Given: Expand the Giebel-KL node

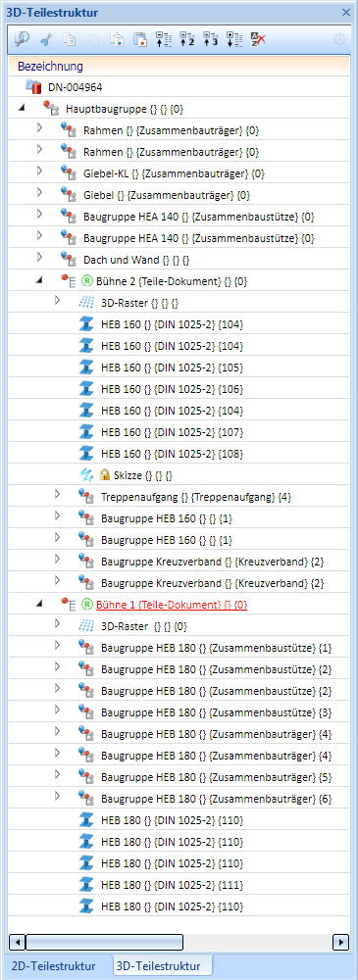Looking at the screenshot, I should [39, 171].
